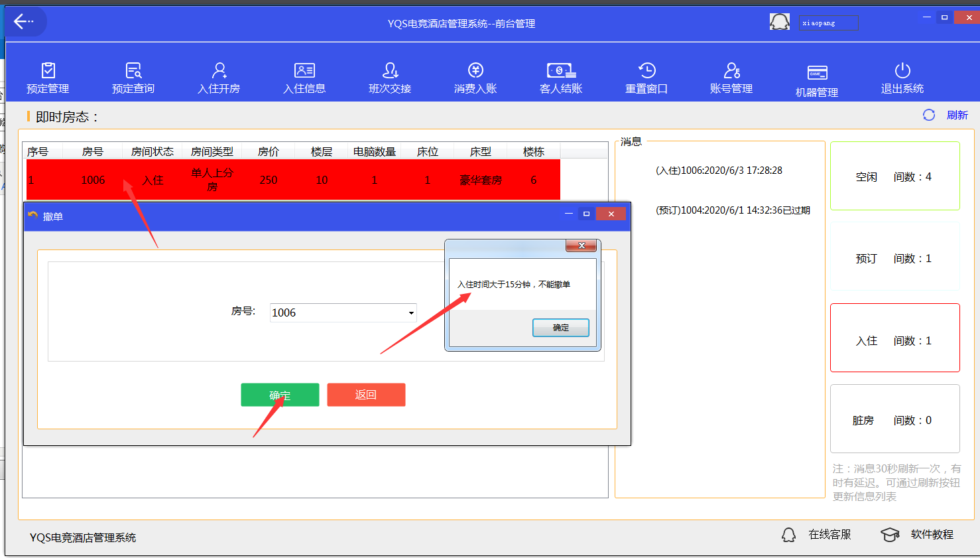This screenshot has height=558, width=980.
Task: Open the 机器管理 machine management icon
Action: tap(817, 80)
